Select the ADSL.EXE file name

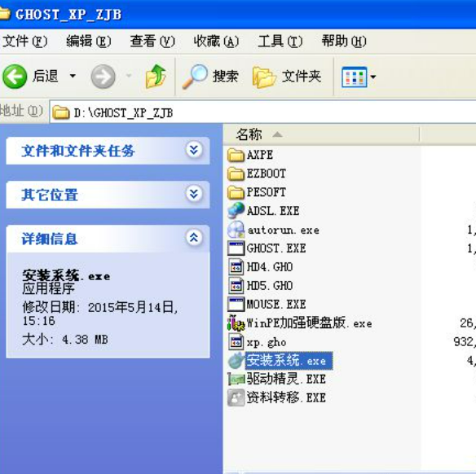(x=273, y=211)
